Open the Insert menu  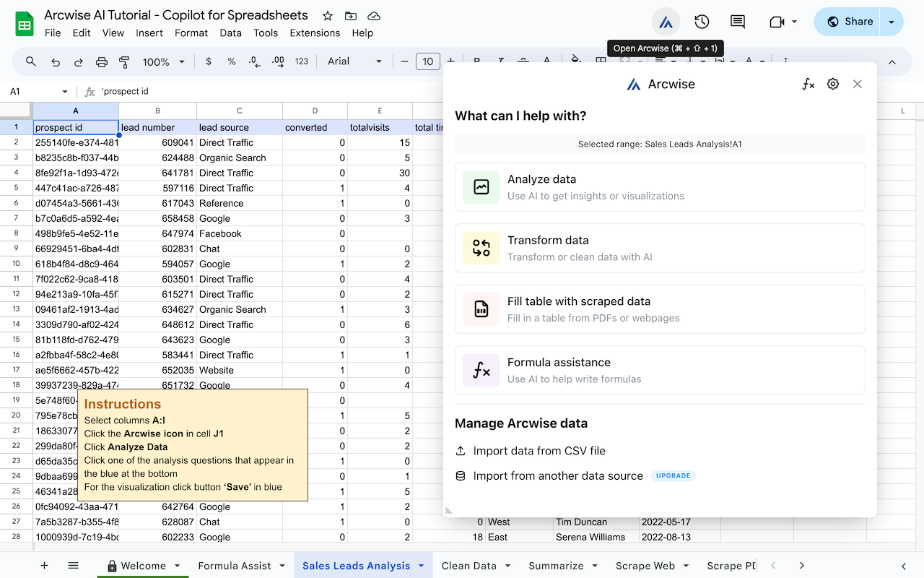pyautogui.click(x=149, y=33)
